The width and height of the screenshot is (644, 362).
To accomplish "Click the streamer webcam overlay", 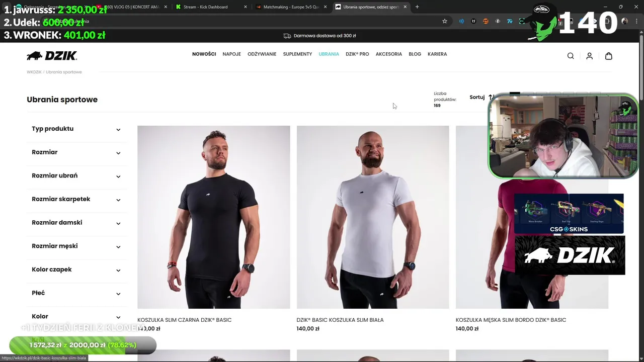I will 562,136.
